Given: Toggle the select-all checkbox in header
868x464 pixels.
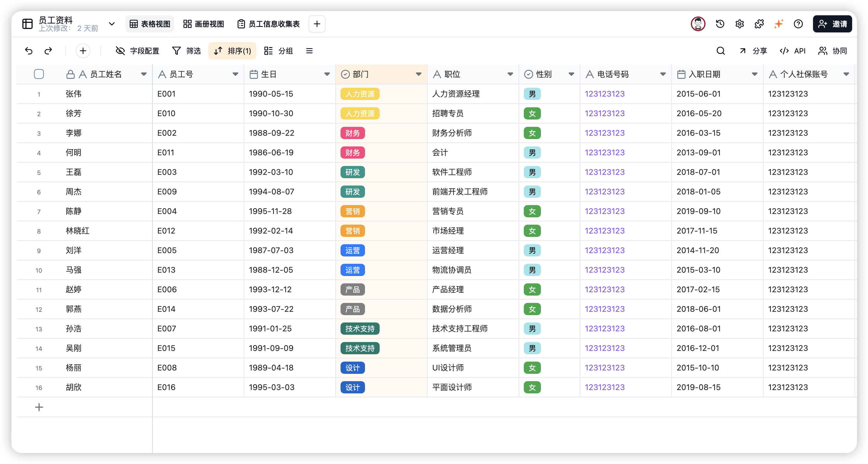Looking at the screenshot, I should coord(39,74).
